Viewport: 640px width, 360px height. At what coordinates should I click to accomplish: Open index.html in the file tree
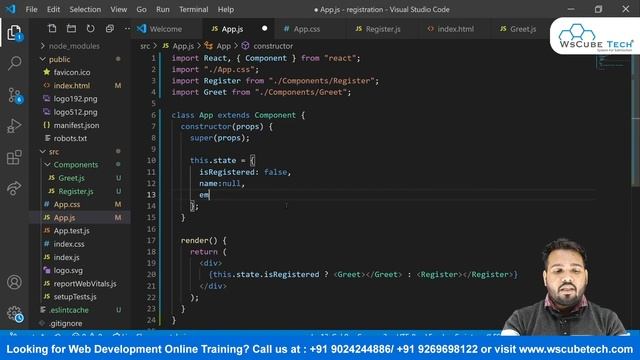click(x=72, y=85)
